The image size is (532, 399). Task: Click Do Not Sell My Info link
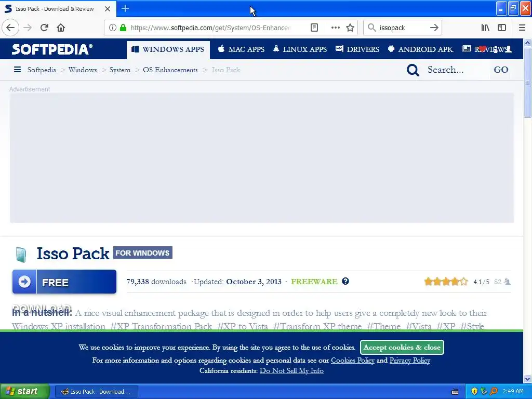(291, 371)
